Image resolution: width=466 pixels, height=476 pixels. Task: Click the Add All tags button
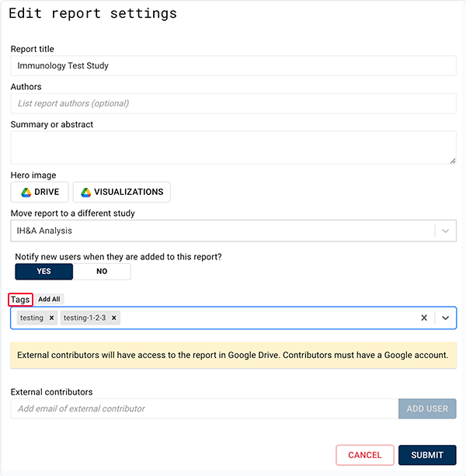pyautogui.click(x=49, y=299)
